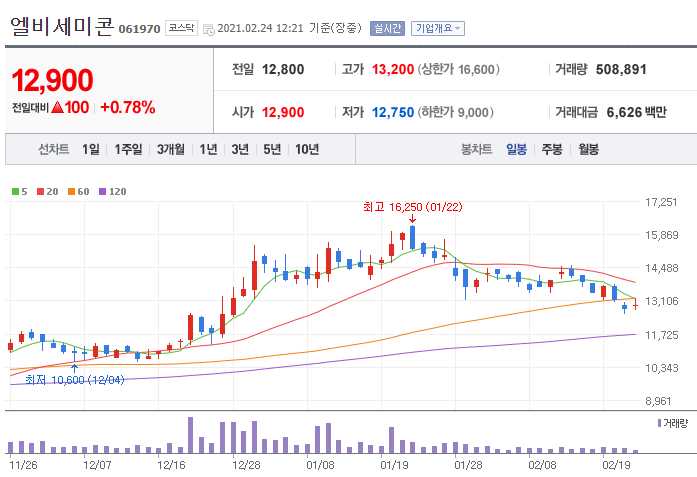Click the 거래대금 6,626 백만 value
The image size is (697, 477).
pos(637,112)
